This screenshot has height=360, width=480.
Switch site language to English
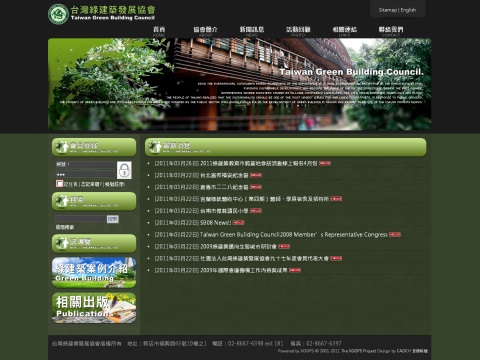(408, 10)
